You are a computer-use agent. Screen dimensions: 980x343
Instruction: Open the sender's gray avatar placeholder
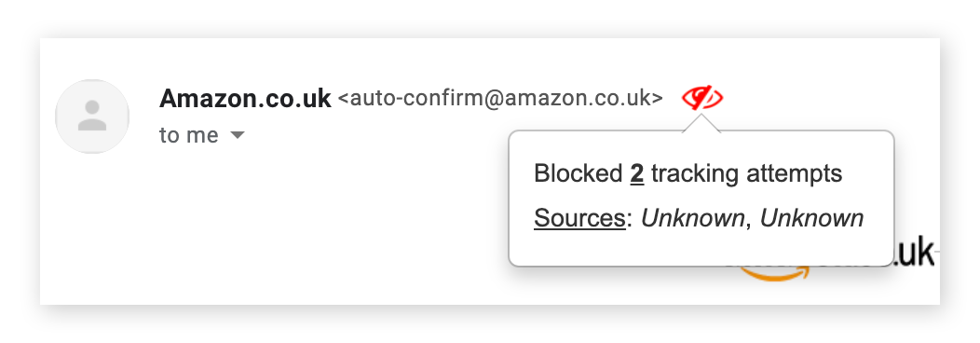click(x=92, y=117)
